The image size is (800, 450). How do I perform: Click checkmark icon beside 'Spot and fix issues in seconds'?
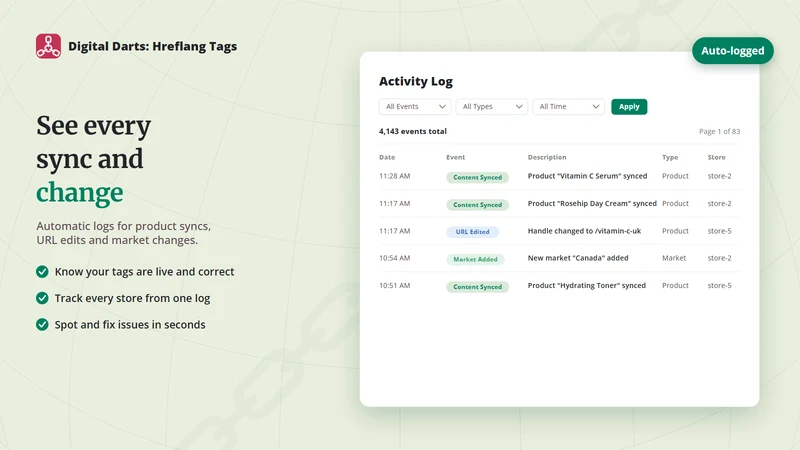42,324
